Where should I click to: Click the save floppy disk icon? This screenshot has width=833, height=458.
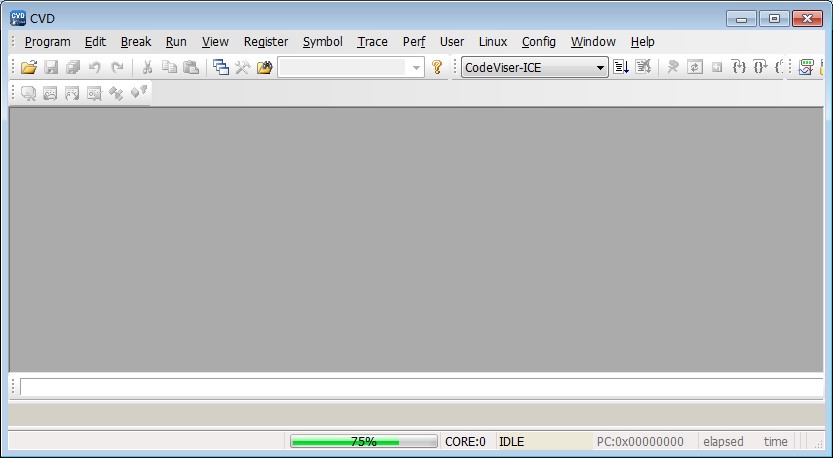(x=51, y=67)
